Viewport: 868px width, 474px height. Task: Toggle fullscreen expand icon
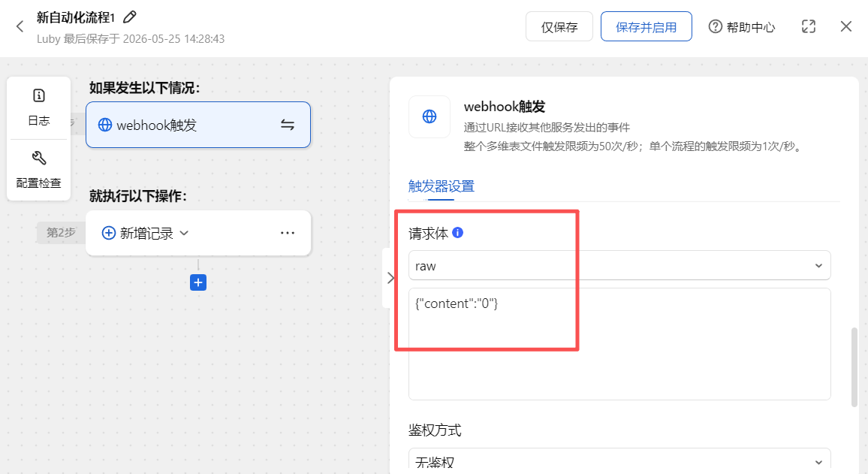tap(809, 26)
